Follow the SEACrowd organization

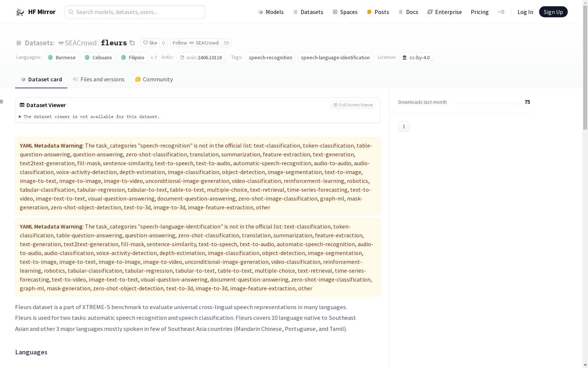click(x=196, y=43)
